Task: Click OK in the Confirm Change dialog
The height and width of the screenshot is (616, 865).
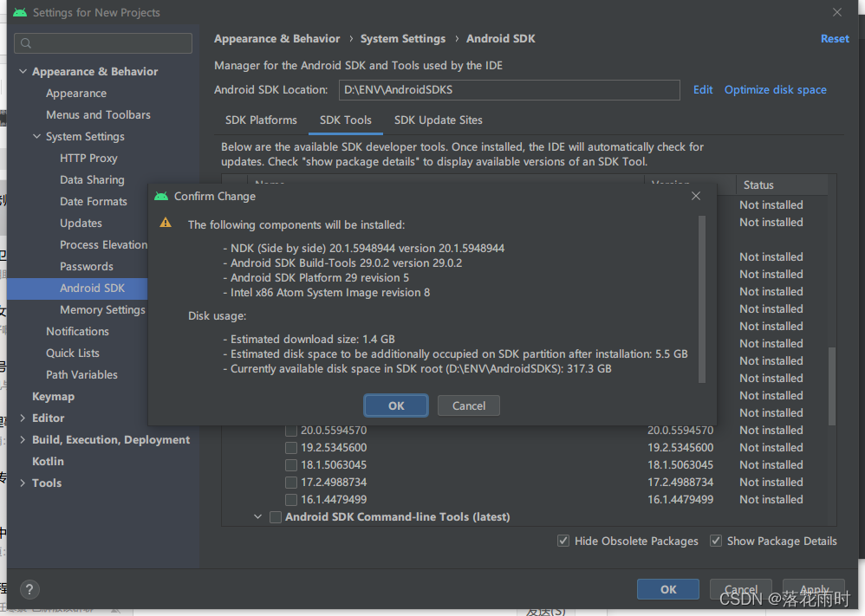Action: coord(395,405)
